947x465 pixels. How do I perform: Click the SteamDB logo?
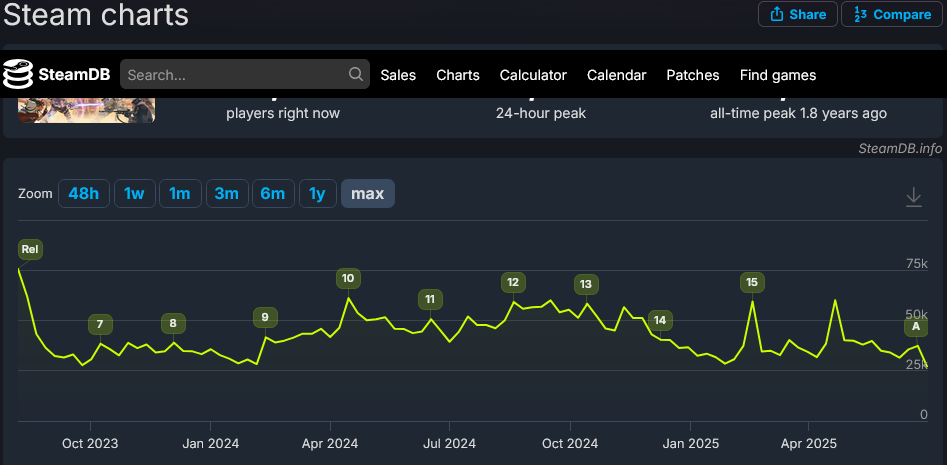56,75
